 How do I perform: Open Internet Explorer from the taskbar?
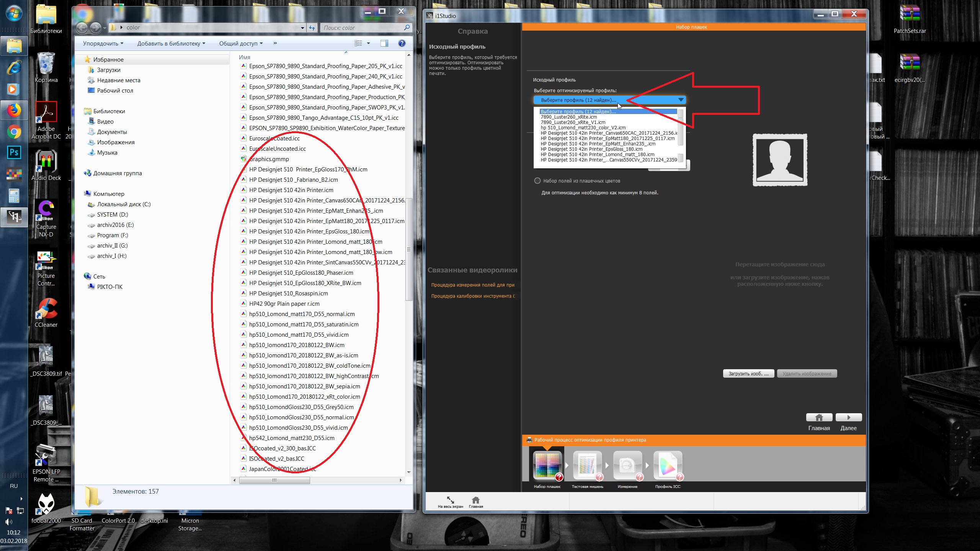(x=14, y=68)
